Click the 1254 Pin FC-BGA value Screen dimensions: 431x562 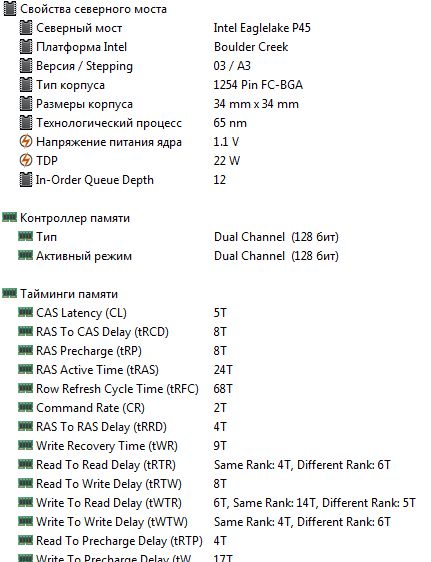point(258,85)
